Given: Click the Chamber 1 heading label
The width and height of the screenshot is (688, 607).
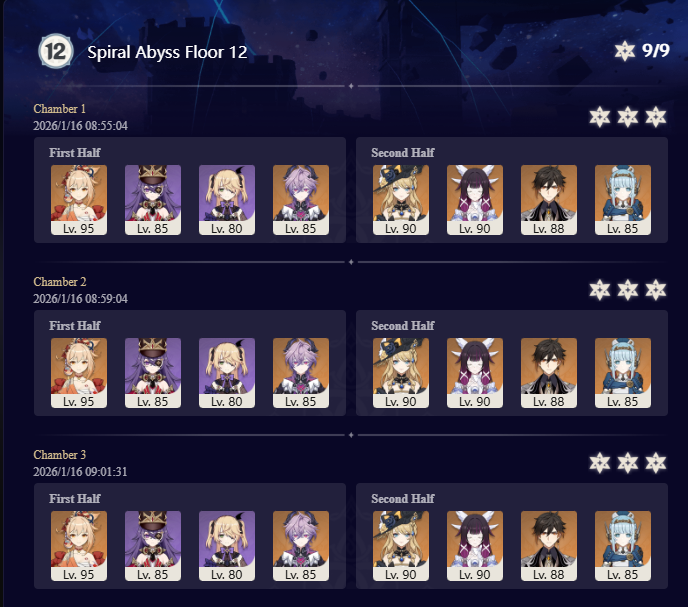Looking at the screenshot, I should [x=60, y=109].
